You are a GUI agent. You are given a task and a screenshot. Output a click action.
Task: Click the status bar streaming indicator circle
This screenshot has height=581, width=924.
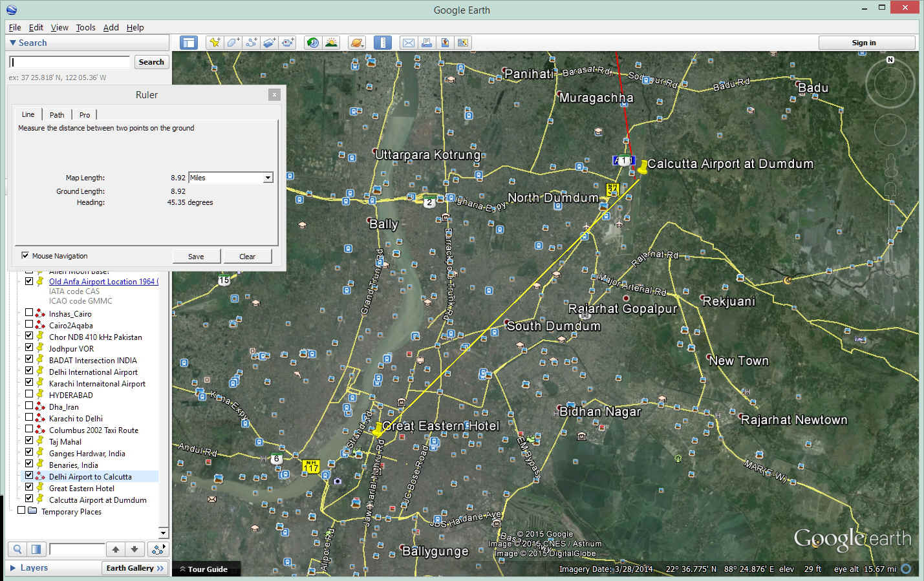907,569
